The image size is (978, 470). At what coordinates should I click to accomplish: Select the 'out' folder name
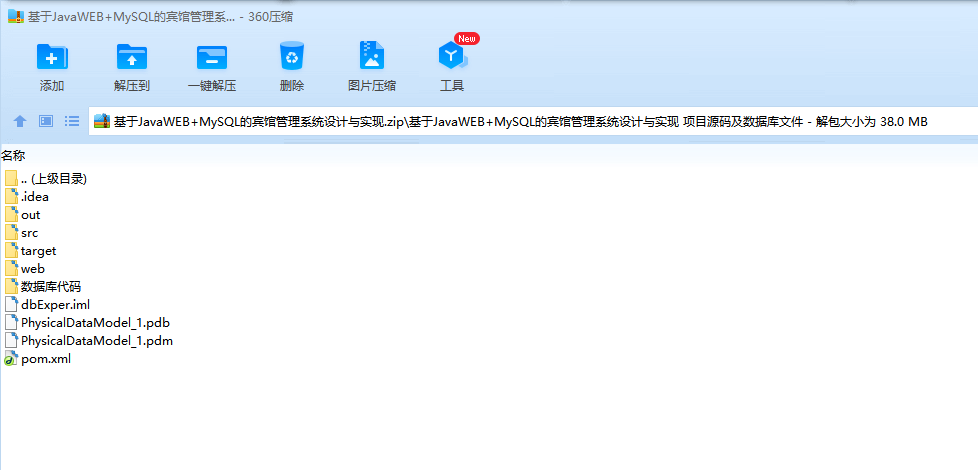[31, 215]
